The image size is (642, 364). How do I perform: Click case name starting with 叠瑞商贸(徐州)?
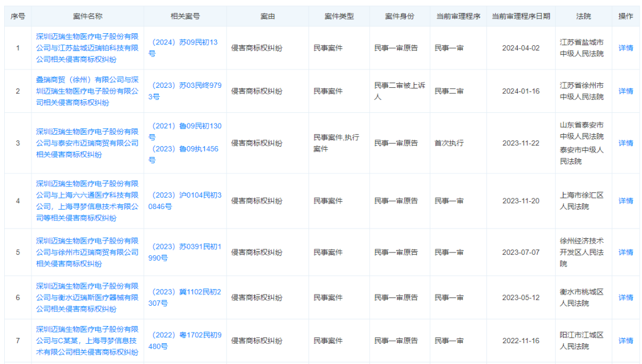tap(87, 91)
